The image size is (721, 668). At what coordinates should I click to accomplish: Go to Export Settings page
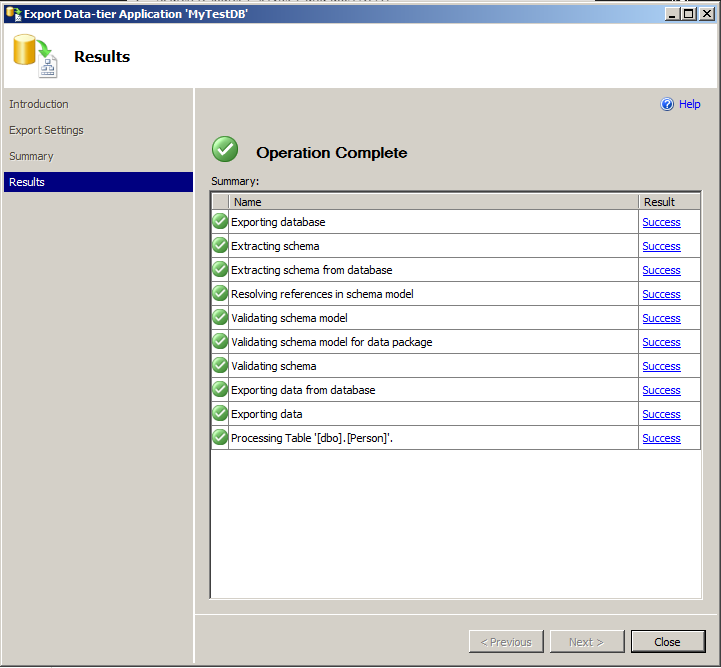(46, 130)
